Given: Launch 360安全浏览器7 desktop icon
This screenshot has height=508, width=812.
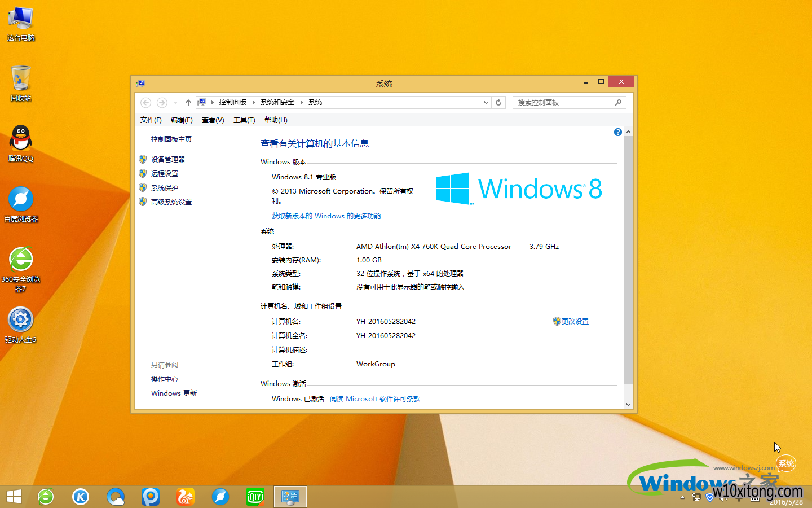Looking at the screenshot, I should pyautogui.click(x=21, y=269).
